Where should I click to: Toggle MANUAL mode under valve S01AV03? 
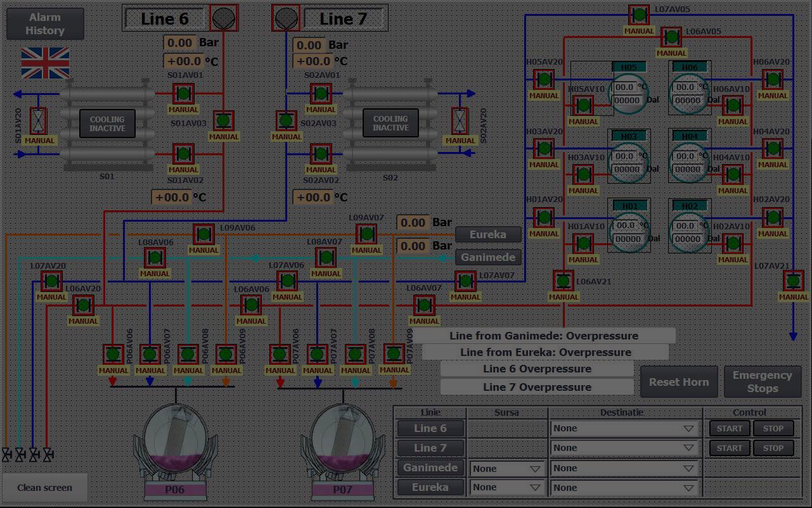point(223,136)
